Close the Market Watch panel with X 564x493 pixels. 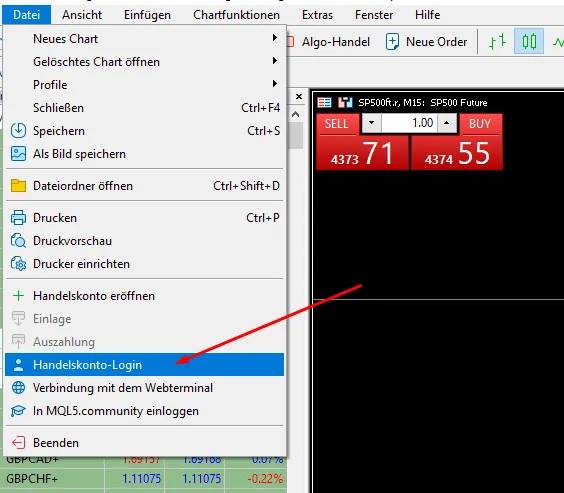click(x=299, y=96)
